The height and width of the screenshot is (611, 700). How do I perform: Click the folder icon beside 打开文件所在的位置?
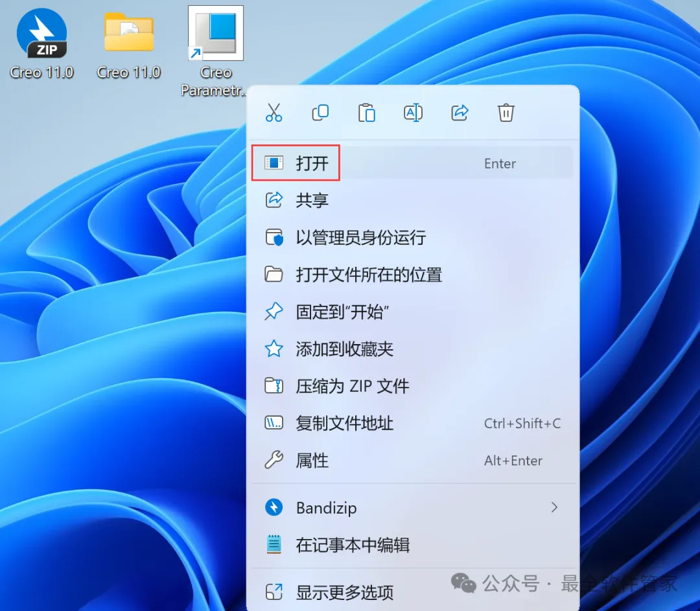click(x=274, y=275)
